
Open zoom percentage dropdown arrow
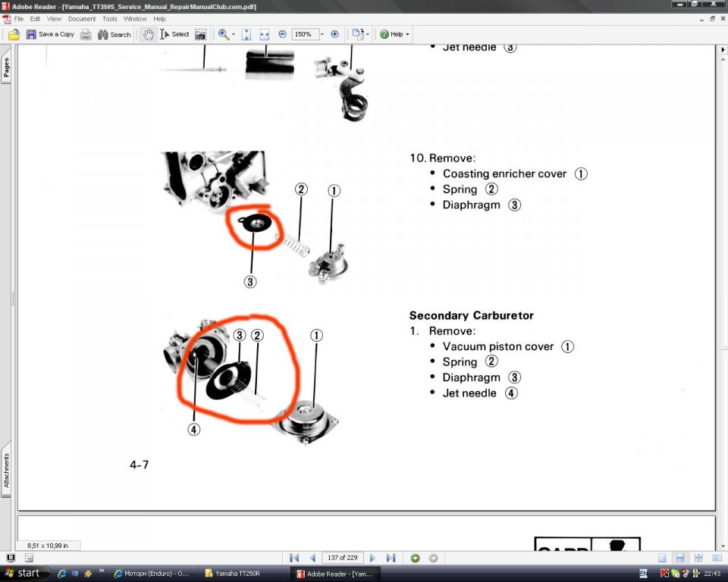pyautogui.click(x=322, y=34)
